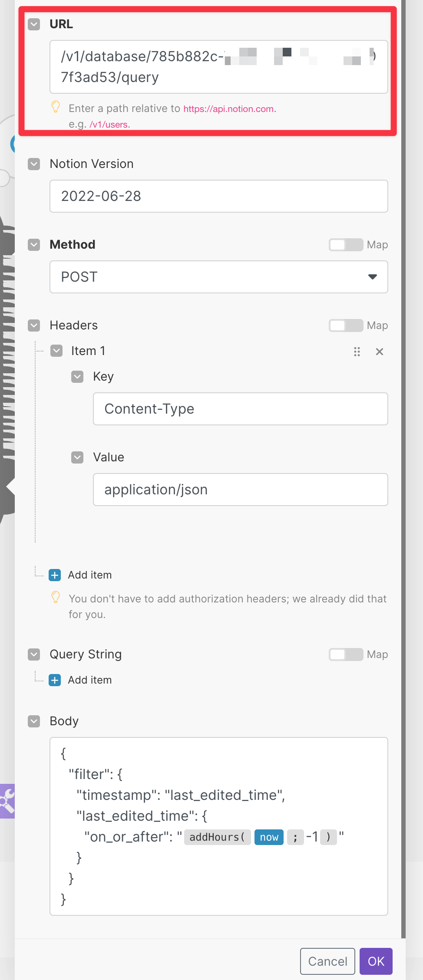Click the tools wrench icon at left edge
423x980 pixels.
click(7, 801)
